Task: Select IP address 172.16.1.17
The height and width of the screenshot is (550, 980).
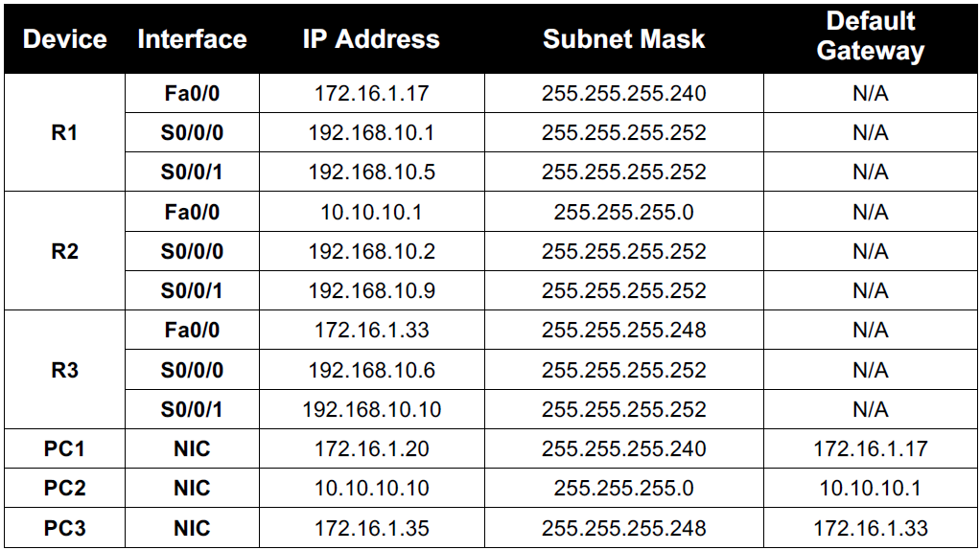Action: pyautogui.click(x=371, y=94)
